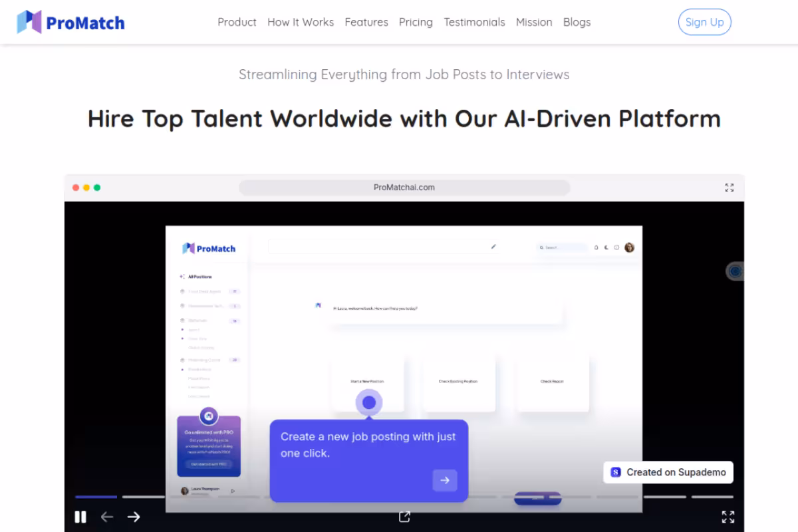Viewport: 798px width, 532px height.
Task: Click the arrow button inside the blue tooltip
Action: click(445, 480)
